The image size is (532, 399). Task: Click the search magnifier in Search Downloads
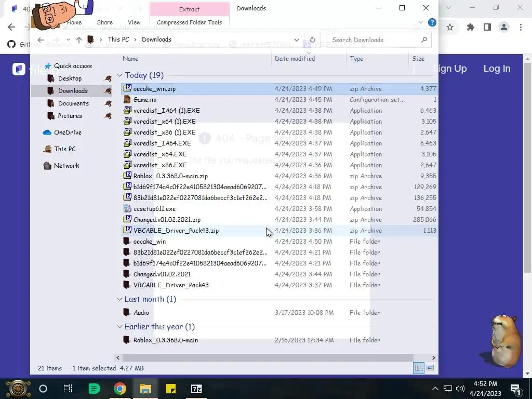click(424, 39)
